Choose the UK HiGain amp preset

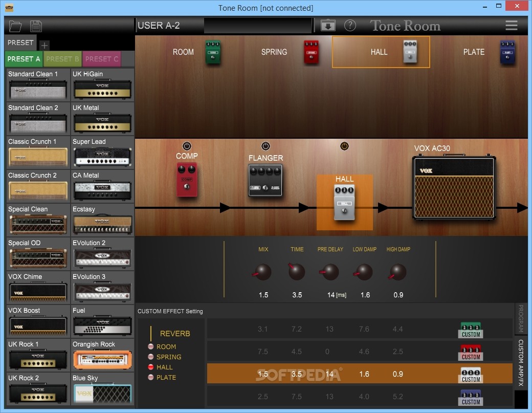(102, 85)
